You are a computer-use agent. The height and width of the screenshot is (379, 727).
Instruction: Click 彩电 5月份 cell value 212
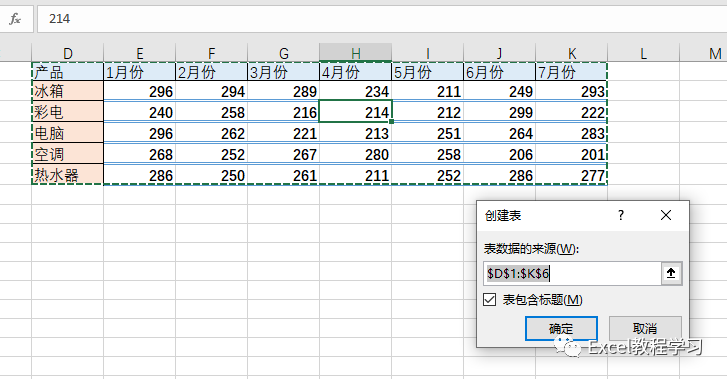click(427, 111)
